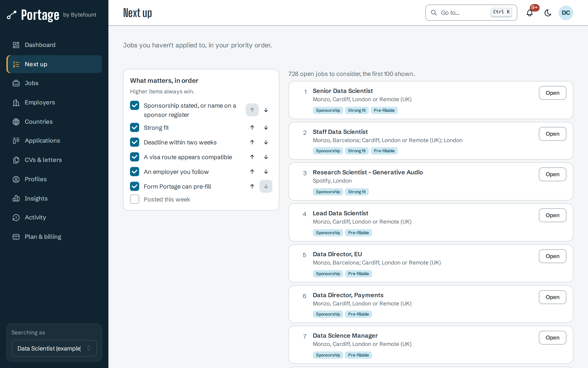Click the Ctrl K shortcut badge
This screenshot has height=368, width=588.
click(501, 12)
